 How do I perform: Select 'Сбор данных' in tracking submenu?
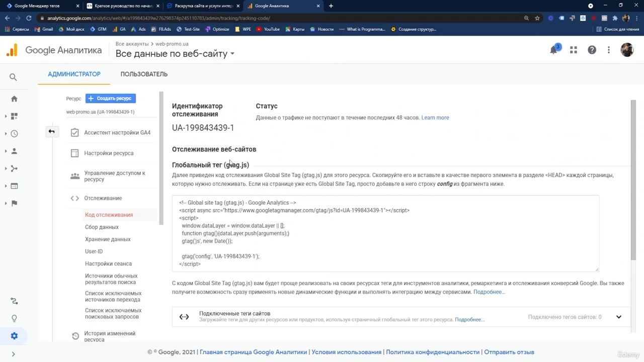[102, 227]
